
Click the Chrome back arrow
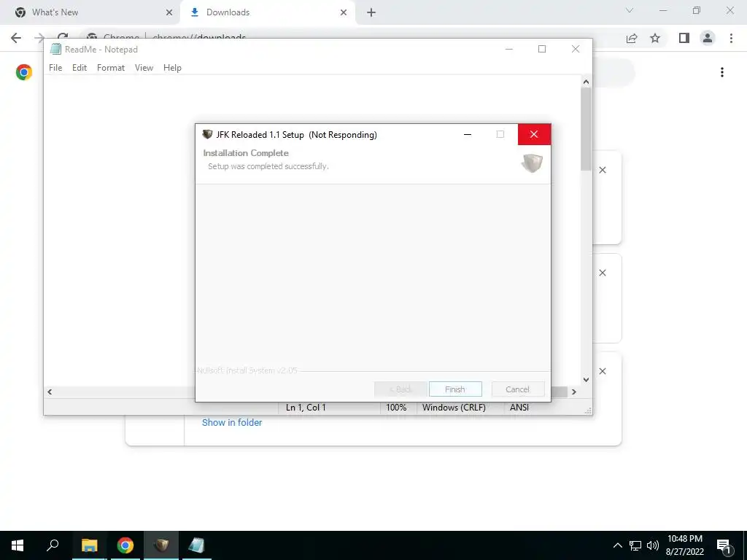(16, 38)
